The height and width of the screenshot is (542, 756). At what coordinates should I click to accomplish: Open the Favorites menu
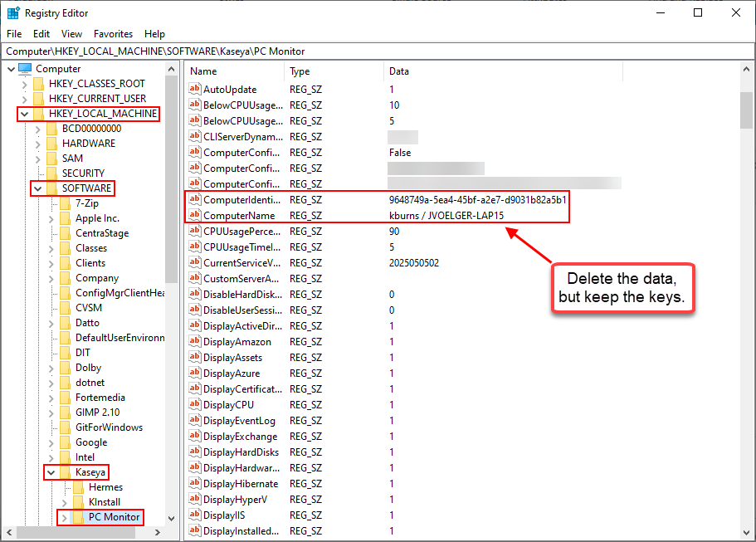pos(114,34)
